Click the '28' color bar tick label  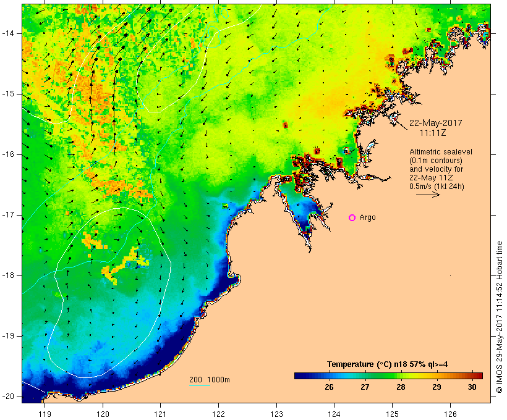(401, 387)
